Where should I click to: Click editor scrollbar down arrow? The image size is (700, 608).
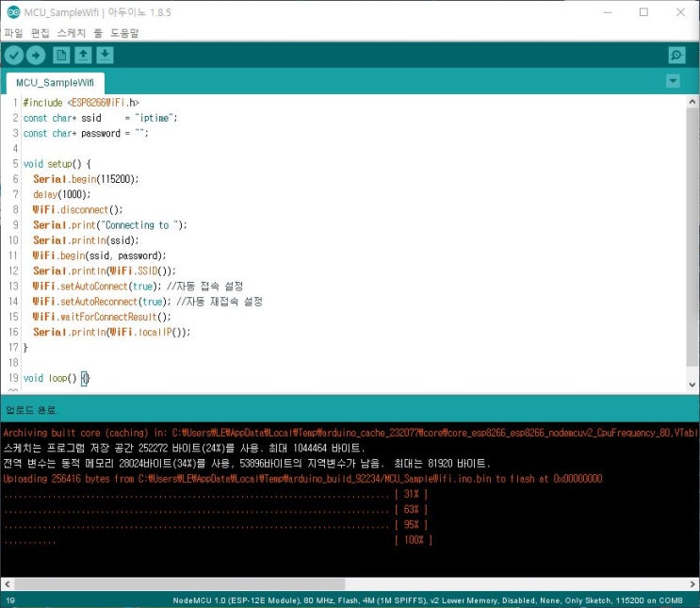coord(692,385)
